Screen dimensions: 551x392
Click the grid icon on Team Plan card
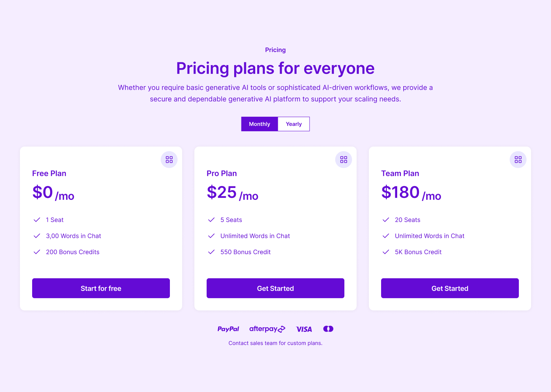coord(518,160)
